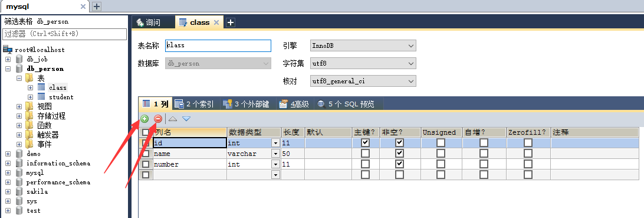Expand the 视图 folder node

tap(19, 106)
